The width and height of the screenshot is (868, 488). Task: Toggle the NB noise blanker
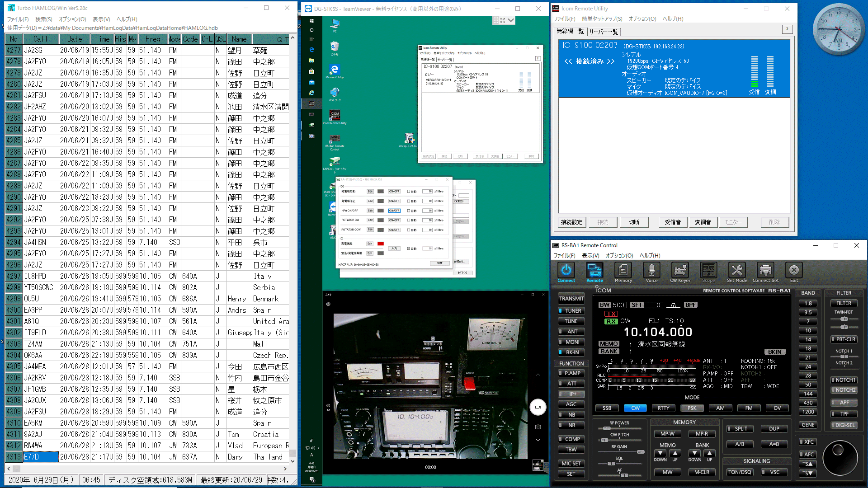571,415
